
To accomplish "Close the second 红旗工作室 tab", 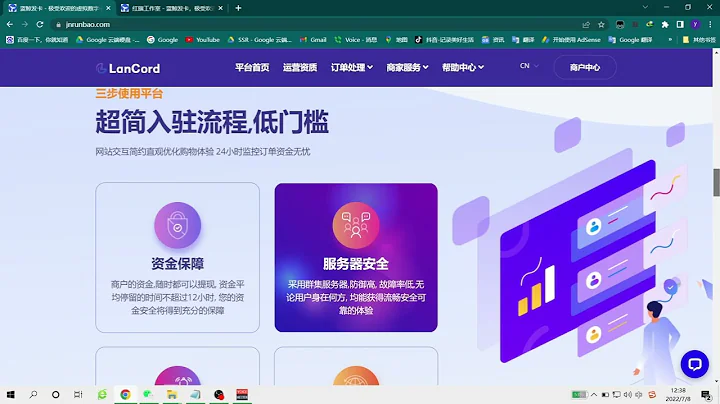I will (x=220, y=8).
